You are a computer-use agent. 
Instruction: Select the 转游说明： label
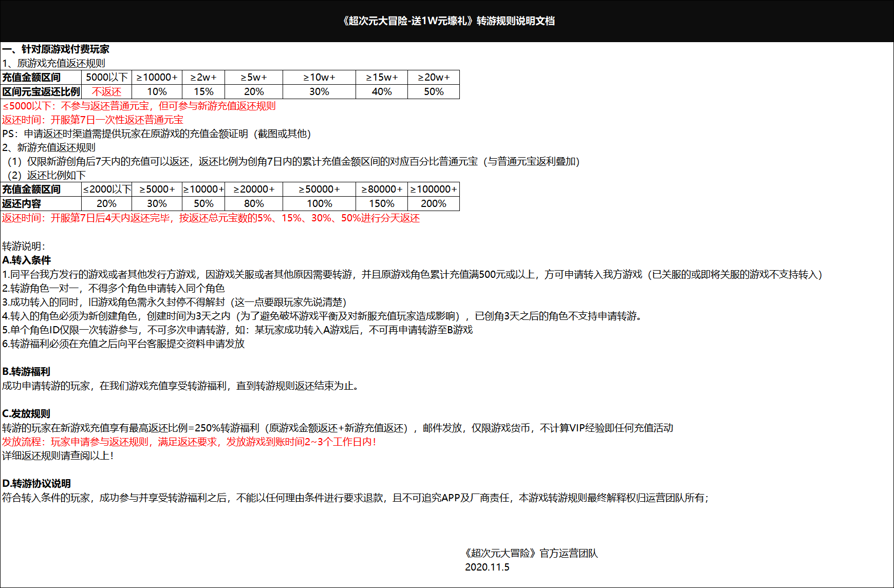24,246
